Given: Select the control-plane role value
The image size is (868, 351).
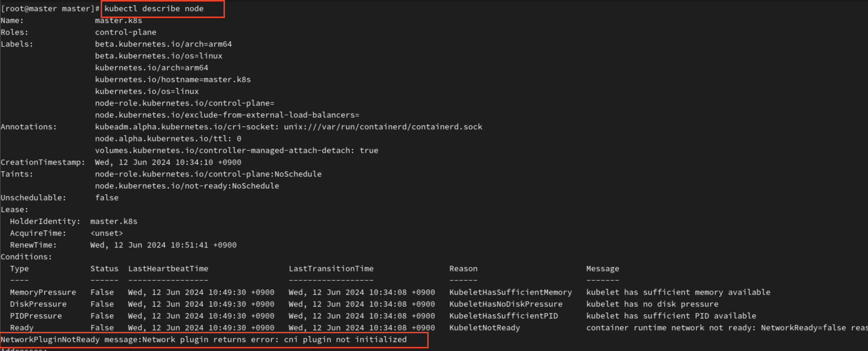Looking at the screenshot, I should point(126,32).
